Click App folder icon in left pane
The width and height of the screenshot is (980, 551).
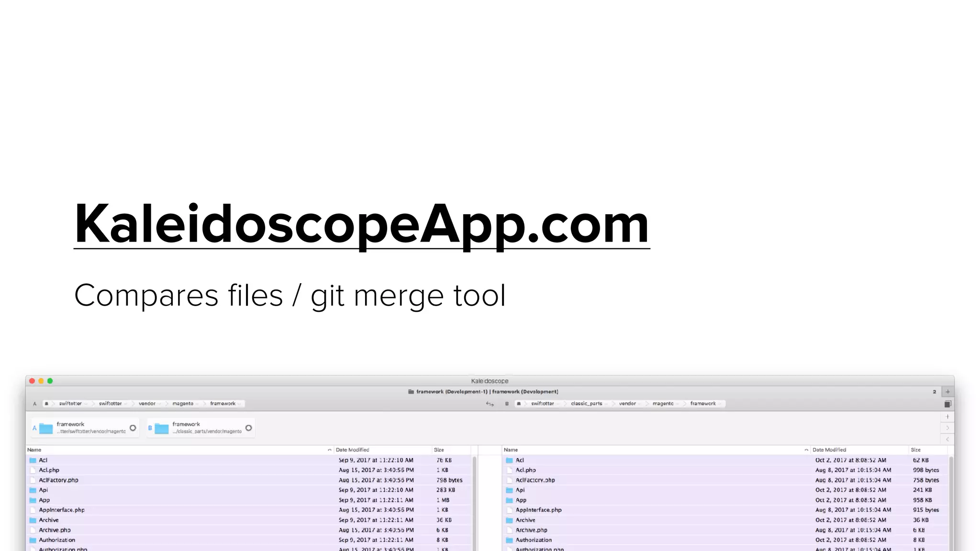click(33, 500)
